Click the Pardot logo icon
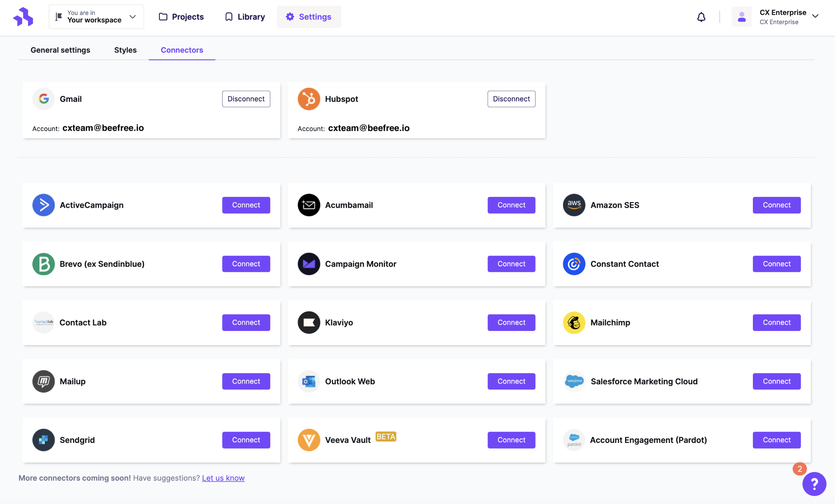This screenshot has width=835, height=504. click(x=574, y=440)
